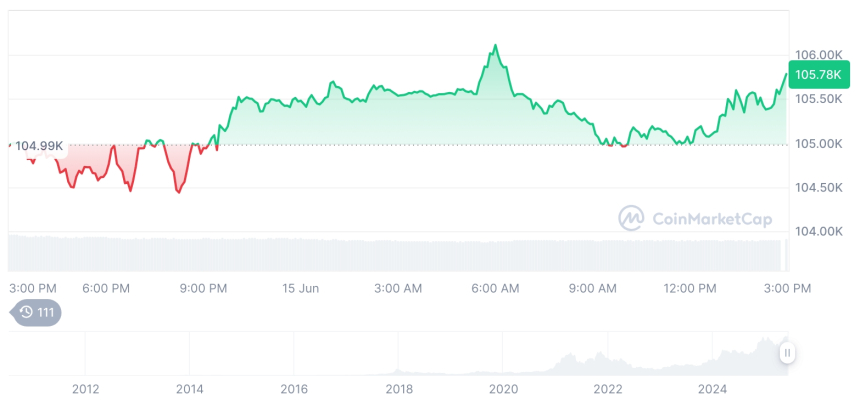Click the 105.50K price axis label

click(x=820, y=100)
